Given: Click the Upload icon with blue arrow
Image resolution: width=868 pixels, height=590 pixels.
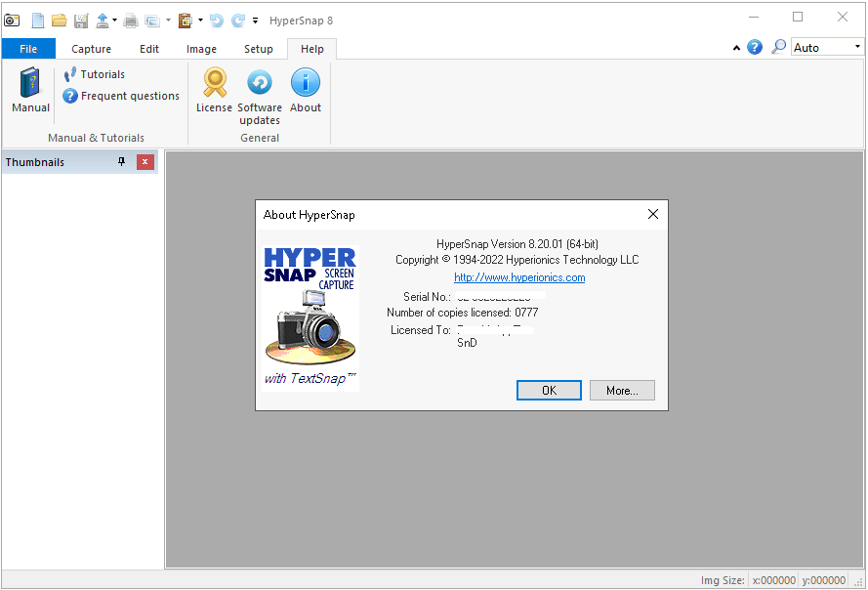Looking at the screenshot, I should (103, 21).
